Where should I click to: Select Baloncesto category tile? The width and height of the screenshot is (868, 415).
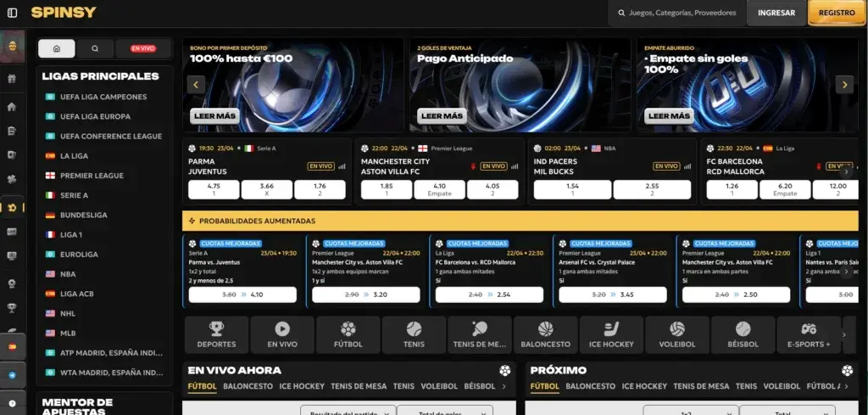[x=546, y=334]
